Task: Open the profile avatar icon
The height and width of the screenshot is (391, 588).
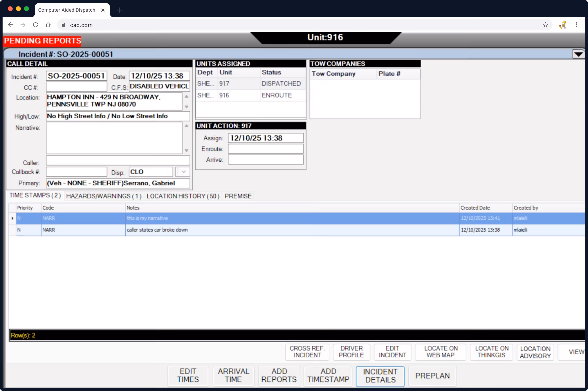Action: (563, 25)
